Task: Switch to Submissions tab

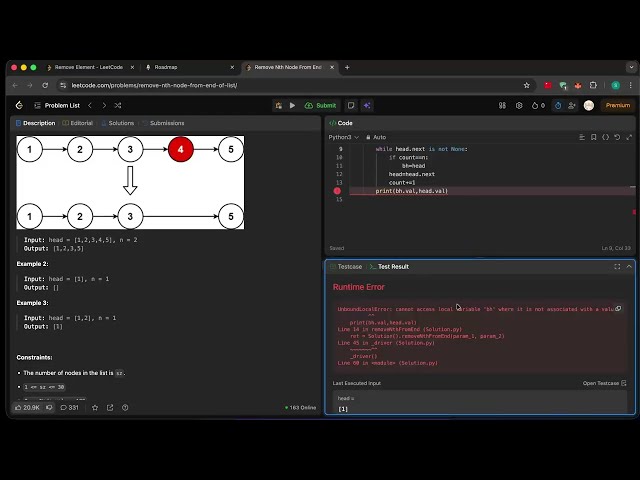Action: (x=163, y=123)
